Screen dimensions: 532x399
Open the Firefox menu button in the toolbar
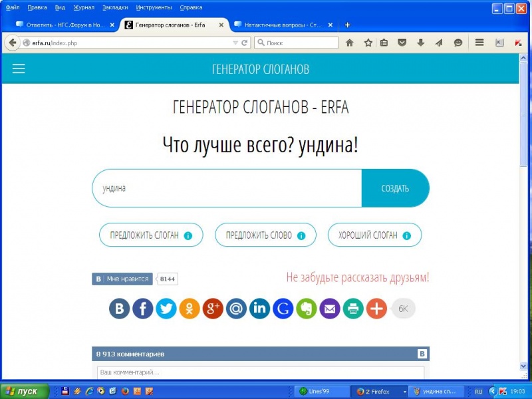coord(479,43)
